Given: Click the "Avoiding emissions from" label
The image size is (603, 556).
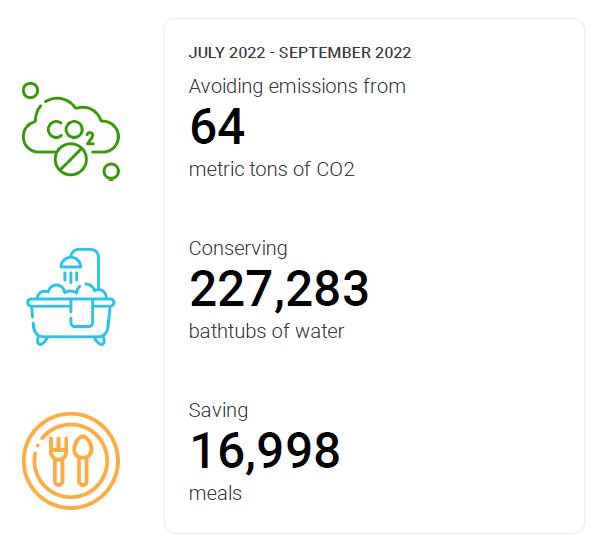Looking at the screenshot, I should pyautogui.click(x=297, y=86).
